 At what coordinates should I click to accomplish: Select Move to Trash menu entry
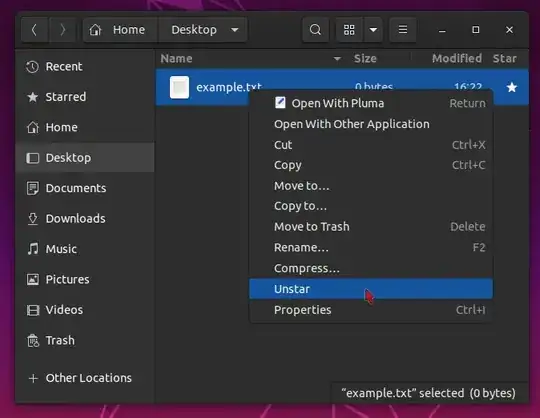coord(371,227)
